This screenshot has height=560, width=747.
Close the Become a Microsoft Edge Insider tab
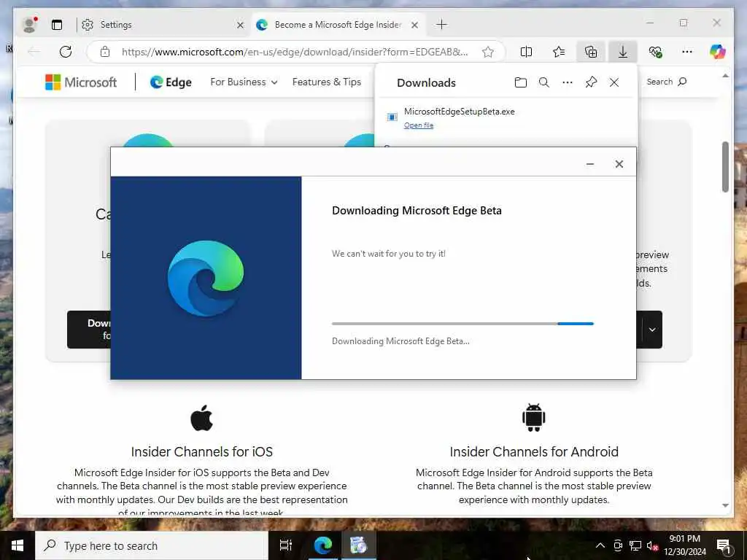[x=415, y=26]
